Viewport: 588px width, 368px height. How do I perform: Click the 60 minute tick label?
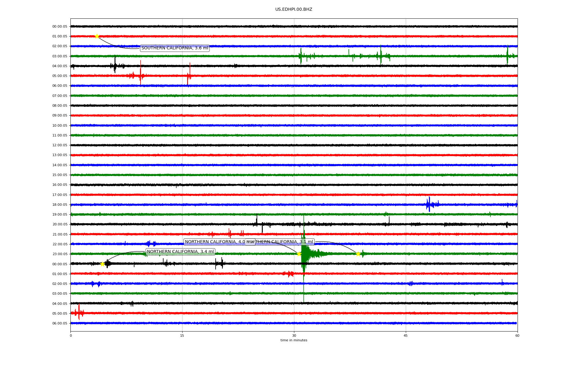[x=517, y=335]
